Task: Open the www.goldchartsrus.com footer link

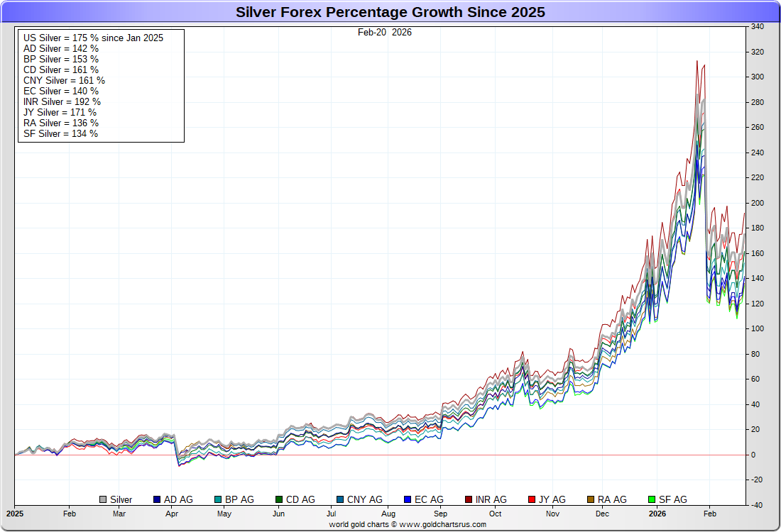Action: pyautogui.click(x=442, y=524)
